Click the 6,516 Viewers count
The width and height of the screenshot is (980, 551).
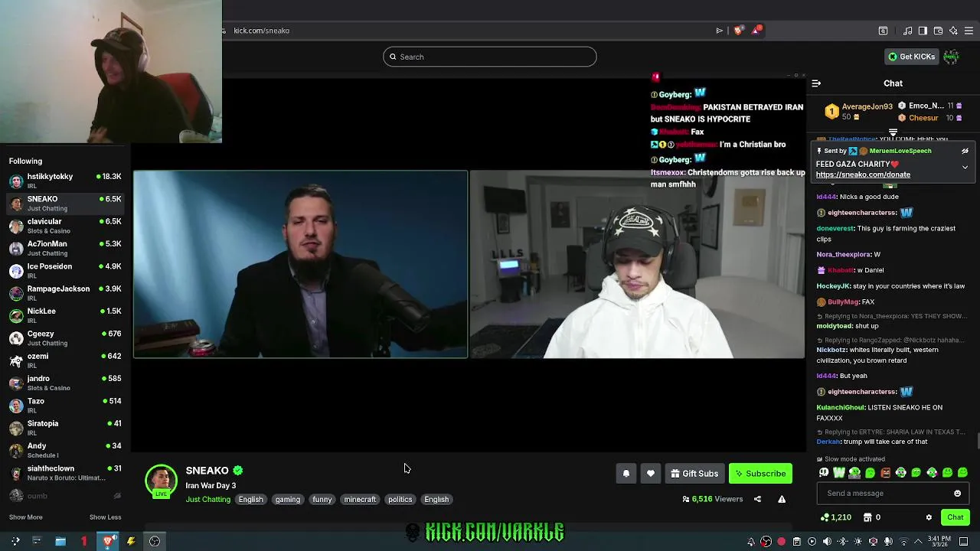tap(712, 499)
